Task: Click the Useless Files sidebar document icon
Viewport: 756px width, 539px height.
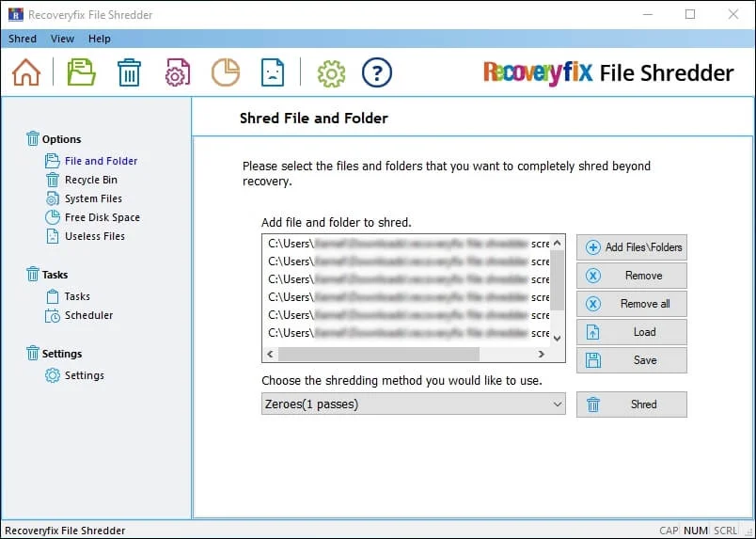Action: pyautogui.click(x=52, y=236)
